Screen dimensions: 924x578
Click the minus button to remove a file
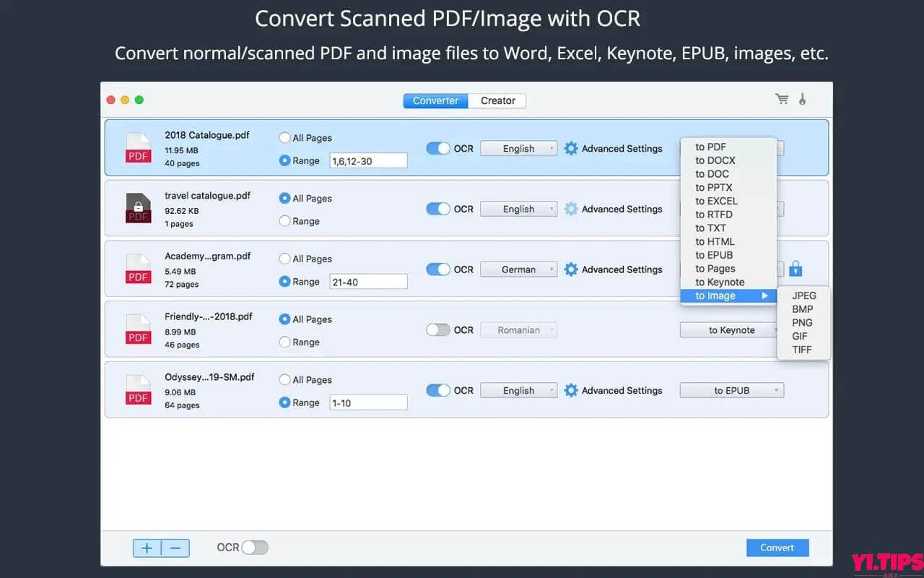pos(175,548)
